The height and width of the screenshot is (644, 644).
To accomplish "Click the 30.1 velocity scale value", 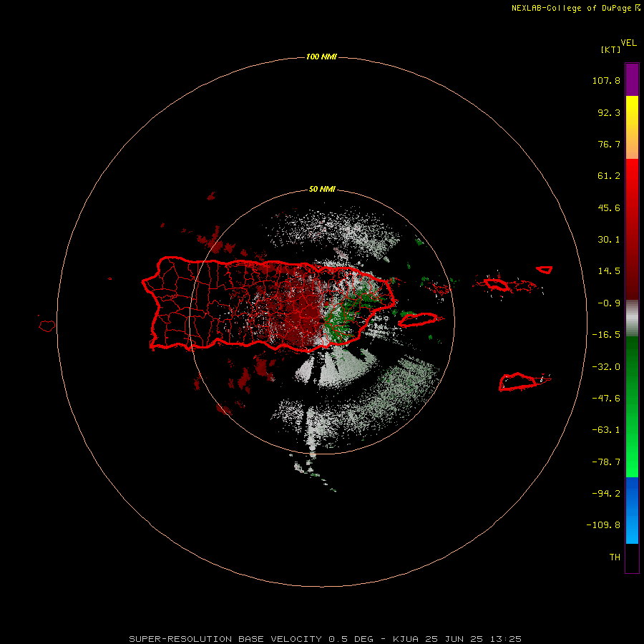I will point(609,240).
